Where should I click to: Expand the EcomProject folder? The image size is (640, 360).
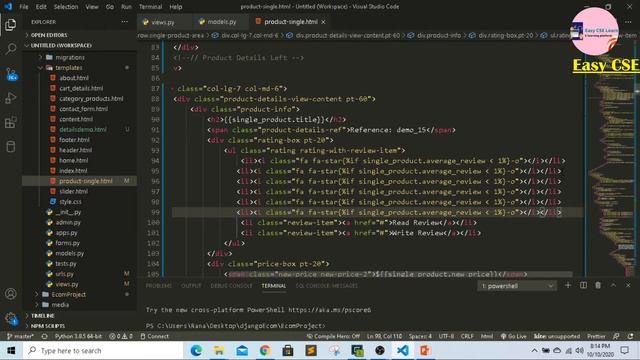tap(79, 294)
